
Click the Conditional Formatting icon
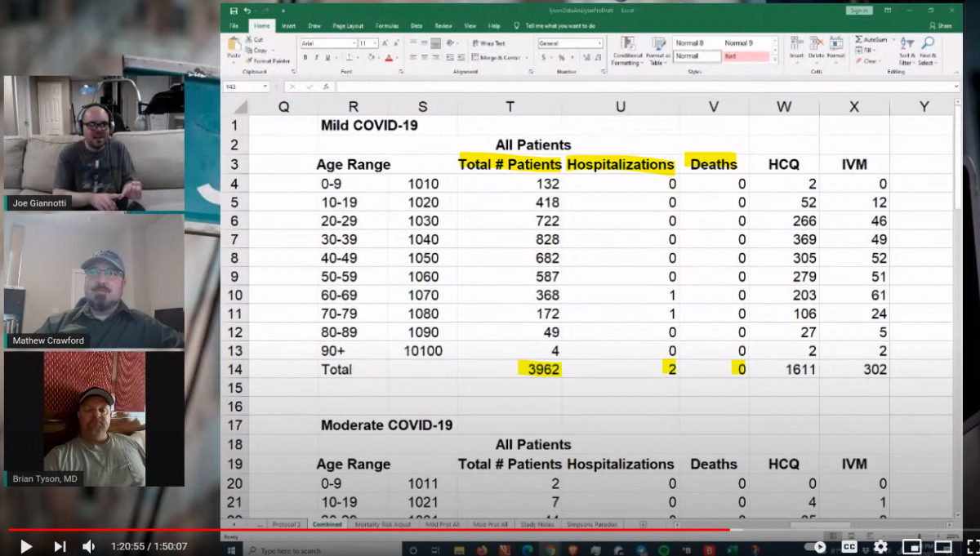coord(627,44)
